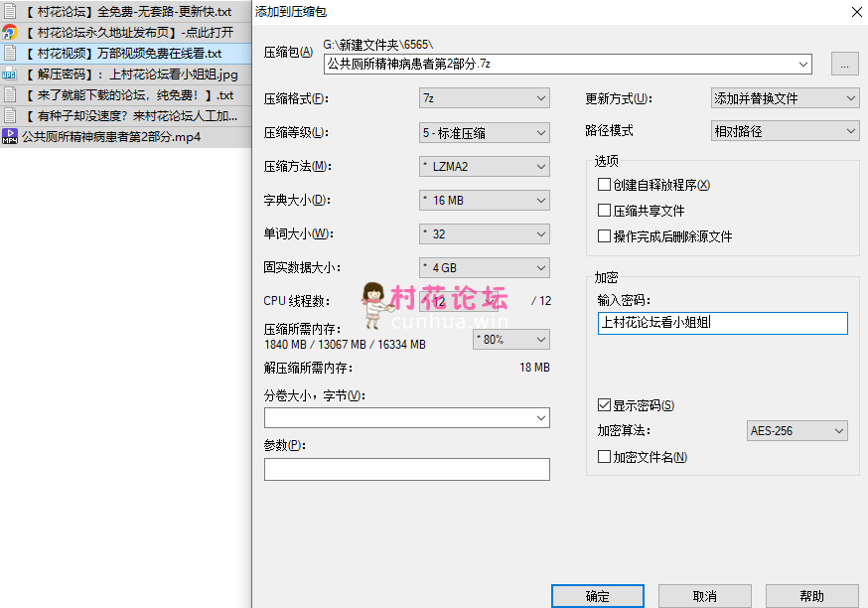Click the 取消 button

(x=704, y=596)
